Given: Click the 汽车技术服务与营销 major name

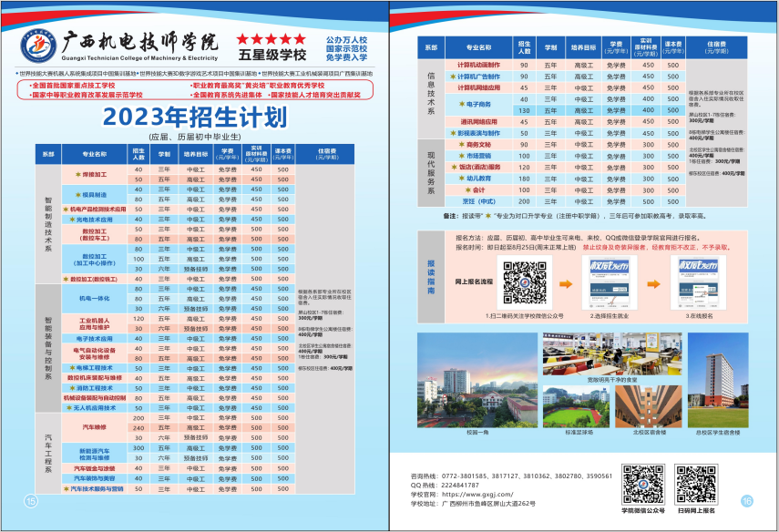Looking at the screenshot, I should coord(97,489).
